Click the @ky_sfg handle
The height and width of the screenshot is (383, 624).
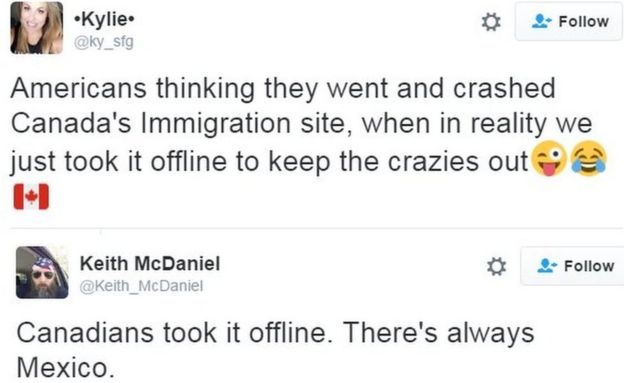click(104, 41)
